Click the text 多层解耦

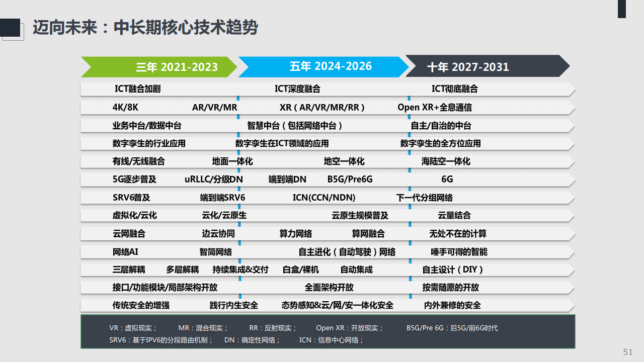coord(183,269)
